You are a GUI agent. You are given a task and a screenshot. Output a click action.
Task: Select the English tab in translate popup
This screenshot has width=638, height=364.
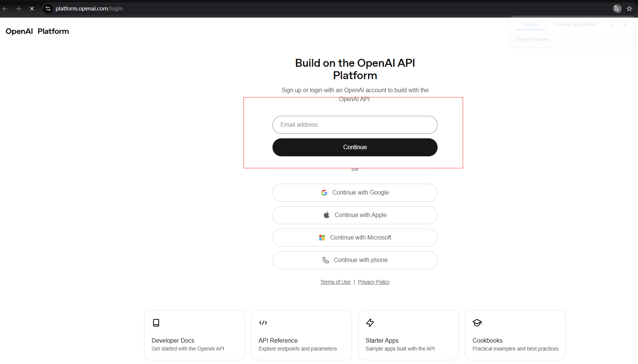tap(531, 24)
